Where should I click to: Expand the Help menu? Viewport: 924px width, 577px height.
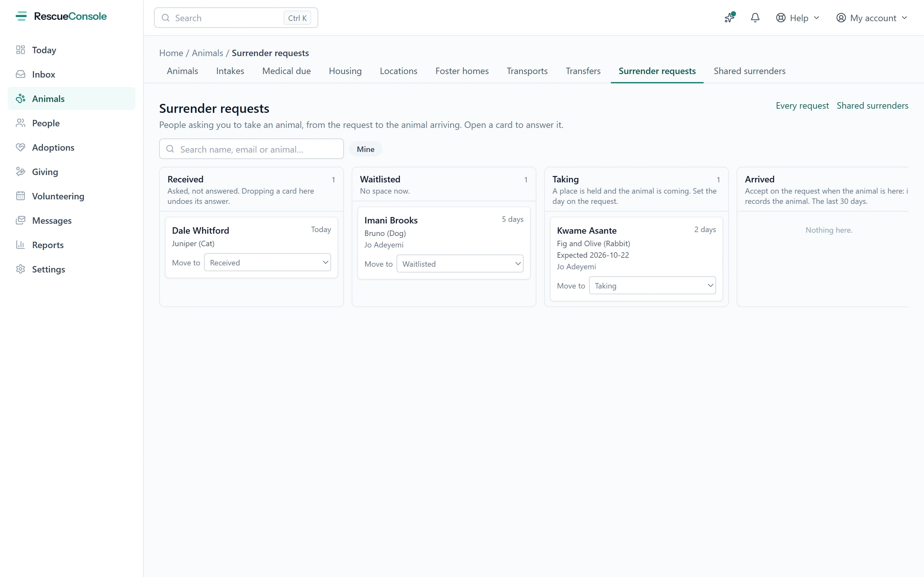[x=798, y=18]
